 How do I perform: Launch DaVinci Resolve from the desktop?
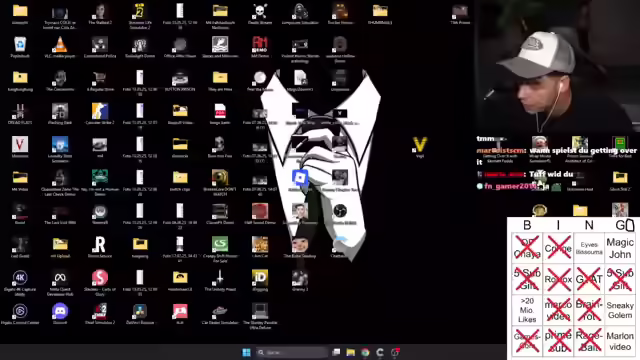click(140, 311)
